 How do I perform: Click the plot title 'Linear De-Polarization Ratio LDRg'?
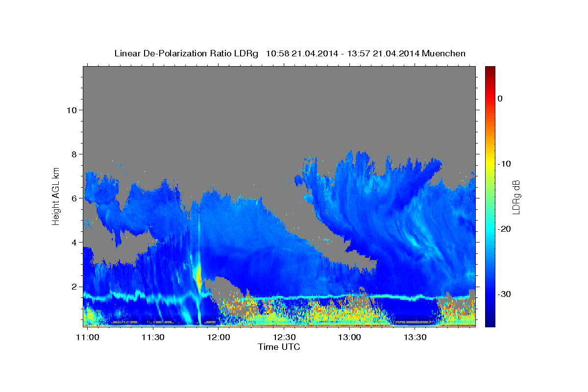pyautogui.click(x=186, y=53)
